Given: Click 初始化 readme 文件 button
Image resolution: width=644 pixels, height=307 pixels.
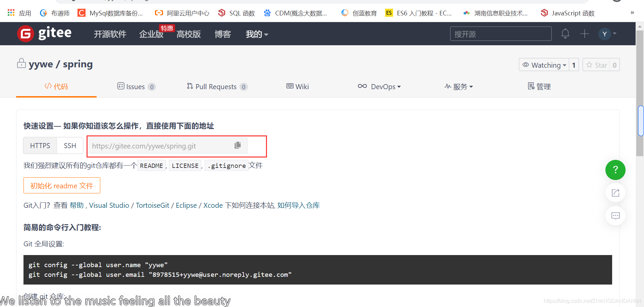Looking at the screenshot, I should click(62, 185).
